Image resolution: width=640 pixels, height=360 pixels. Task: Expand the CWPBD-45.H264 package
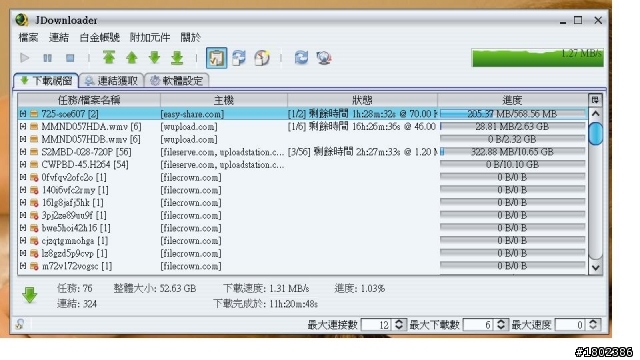23,164
